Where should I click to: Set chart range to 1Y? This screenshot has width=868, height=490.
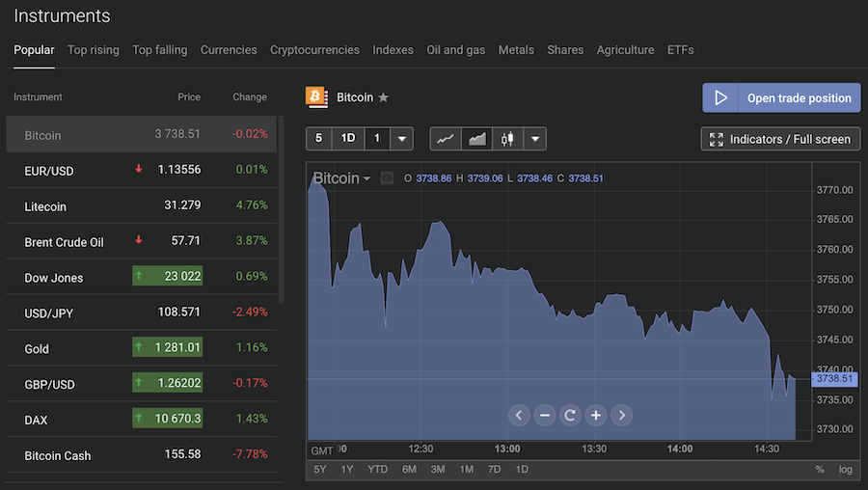click(x=347, y=470)
